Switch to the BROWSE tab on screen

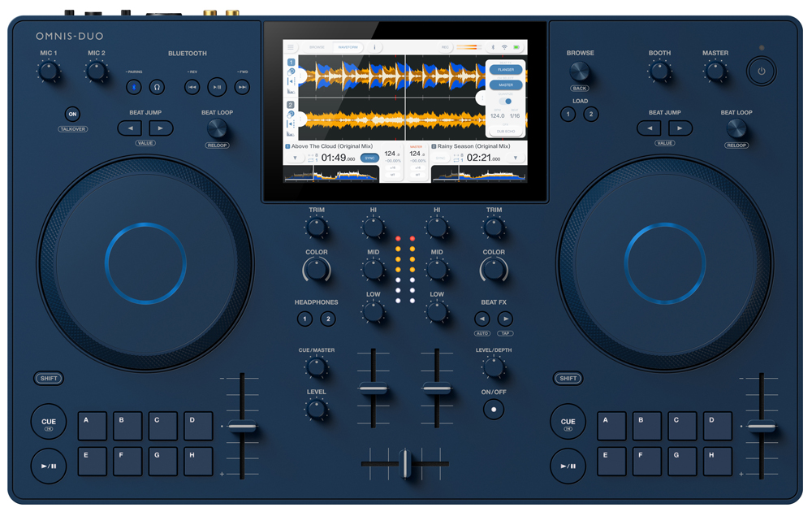[317, 47]
